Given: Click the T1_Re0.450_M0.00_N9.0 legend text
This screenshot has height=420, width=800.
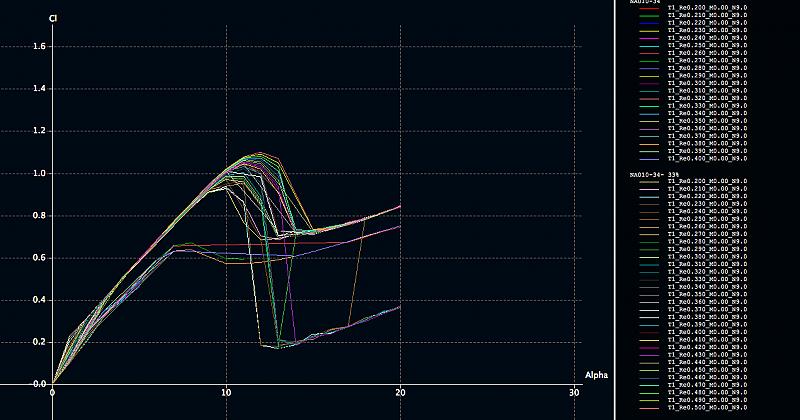Looking at the screenshot, I should point(707,370).
